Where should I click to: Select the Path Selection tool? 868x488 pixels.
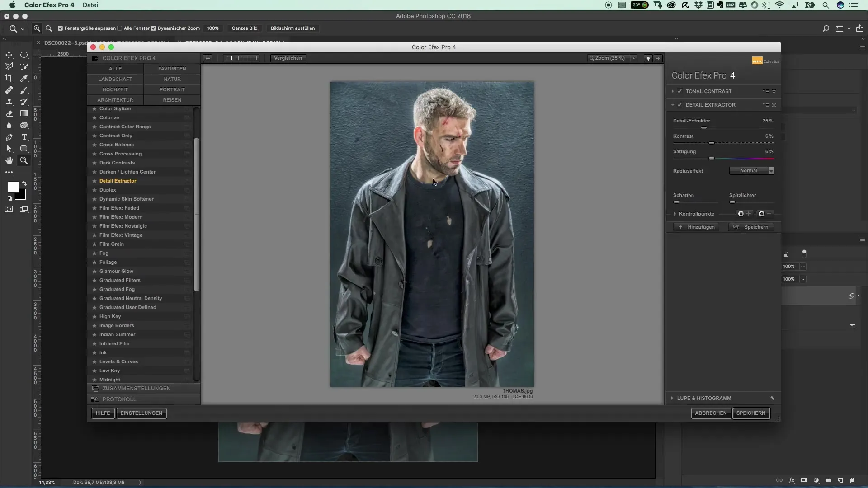click(9, 149)
